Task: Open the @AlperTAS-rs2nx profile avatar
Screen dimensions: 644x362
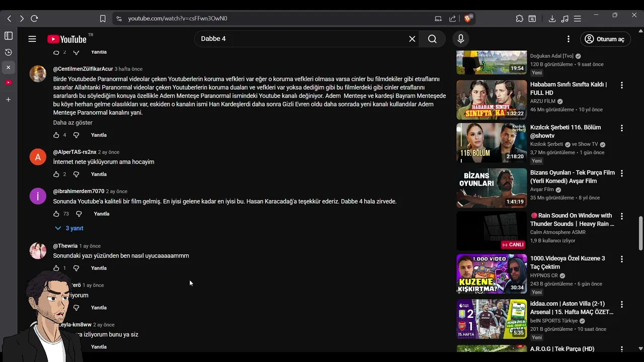Action: (38, 157)
